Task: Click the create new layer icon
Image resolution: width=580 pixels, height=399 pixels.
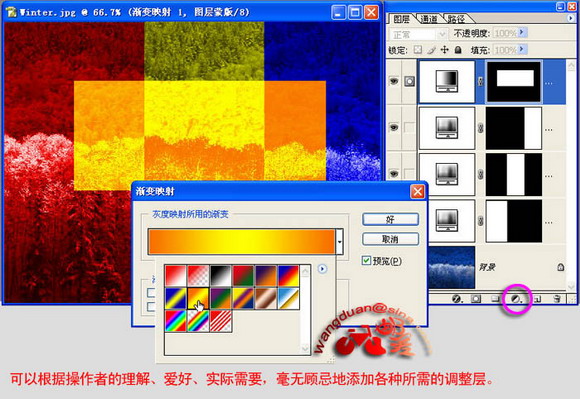Action: (x=537, y=298)
